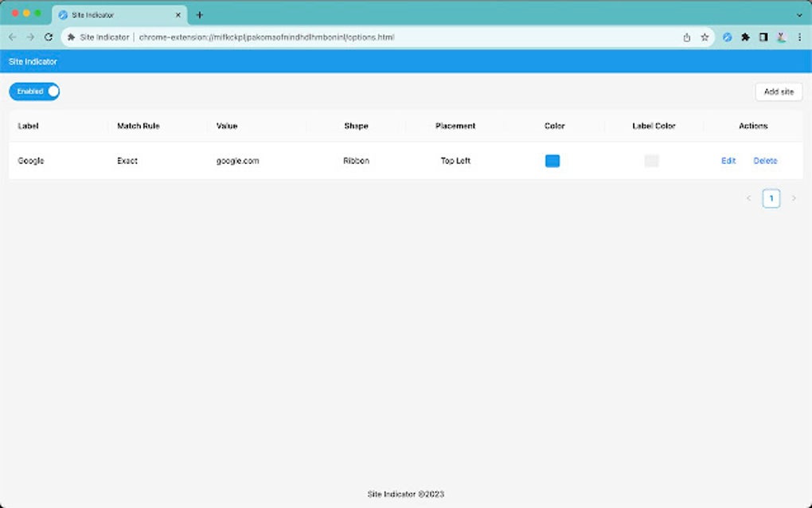Open the browser side panel icon

pyautogui.click(x=763, y=37)
